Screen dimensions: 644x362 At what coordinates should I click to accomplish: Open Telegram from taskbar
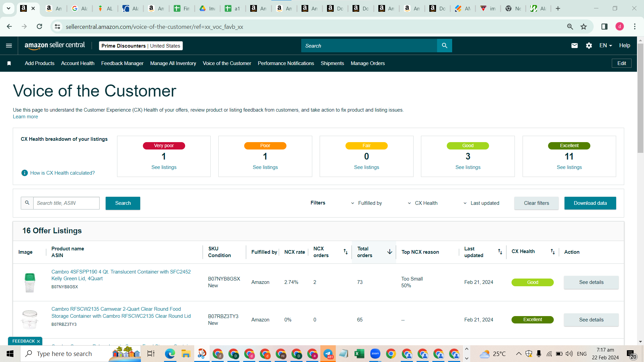click(x=328, y=354)
